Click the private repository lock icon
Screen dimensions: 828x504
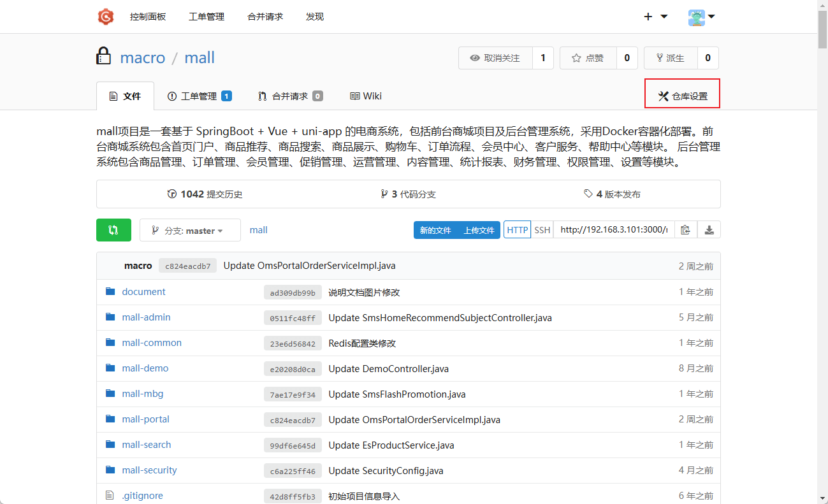[103, 57]
